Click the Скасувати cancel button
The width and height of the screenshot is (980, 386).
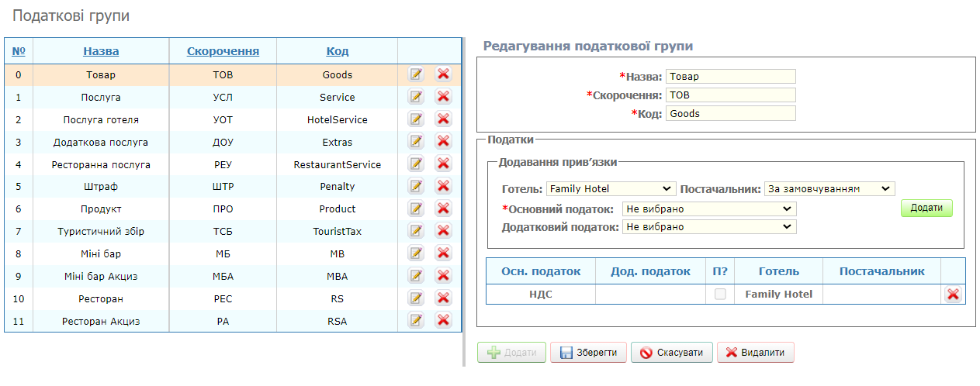point(671,353)
